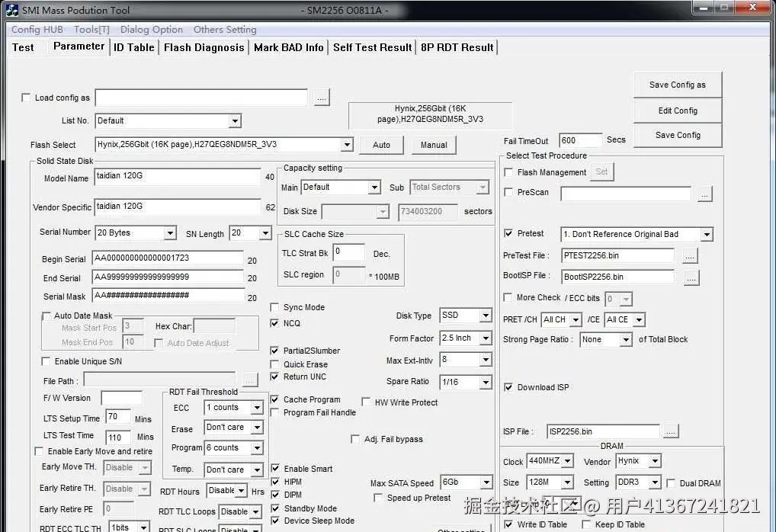The image size is (776, 532).
Task: Enable the Enable Unique S/N checkbox
Action: 46,361
